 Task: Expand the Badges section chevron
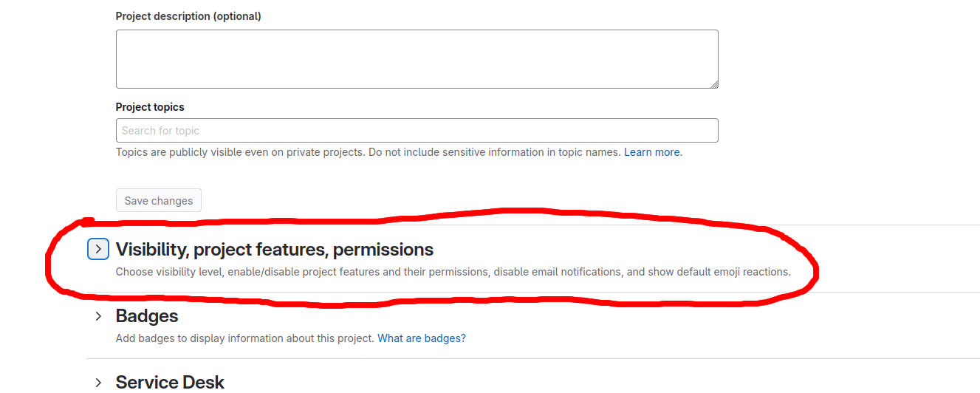[98, 316]
